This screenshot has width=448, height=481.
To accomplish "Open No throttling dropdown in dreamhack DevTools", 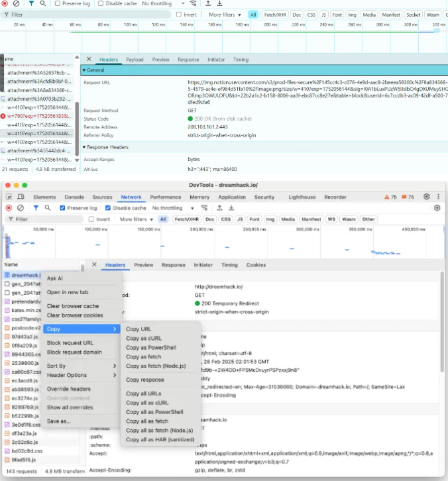I will pos(173,208).
